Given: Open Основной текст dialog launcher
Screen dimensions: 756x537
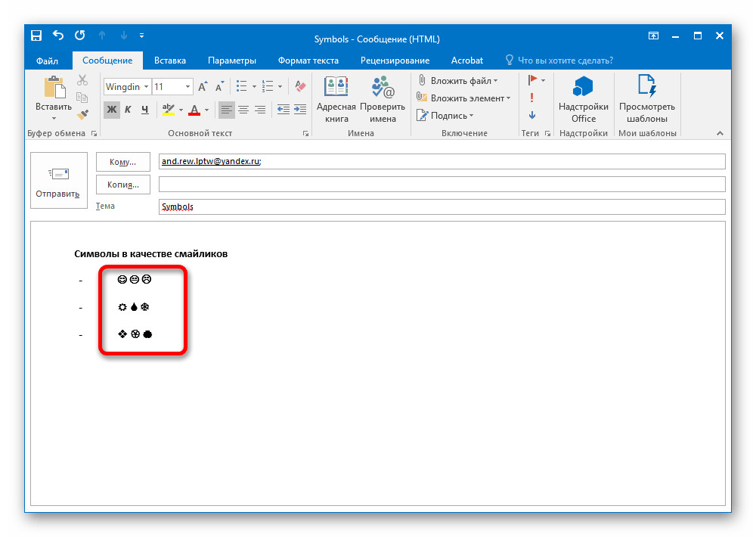Looking at the screenshot, I should pyautogui.click(x=305, y=134).
